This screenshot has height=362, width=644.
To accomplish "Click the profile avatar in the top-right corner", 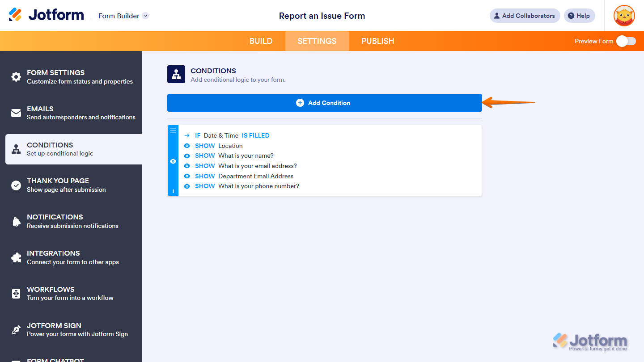I will (624, 16).
